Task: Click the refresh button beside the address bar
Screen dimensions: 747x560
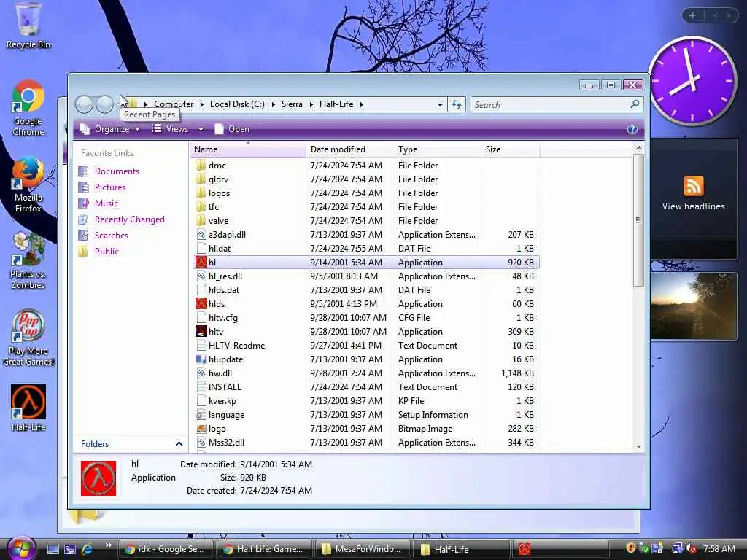Action: 457,104
